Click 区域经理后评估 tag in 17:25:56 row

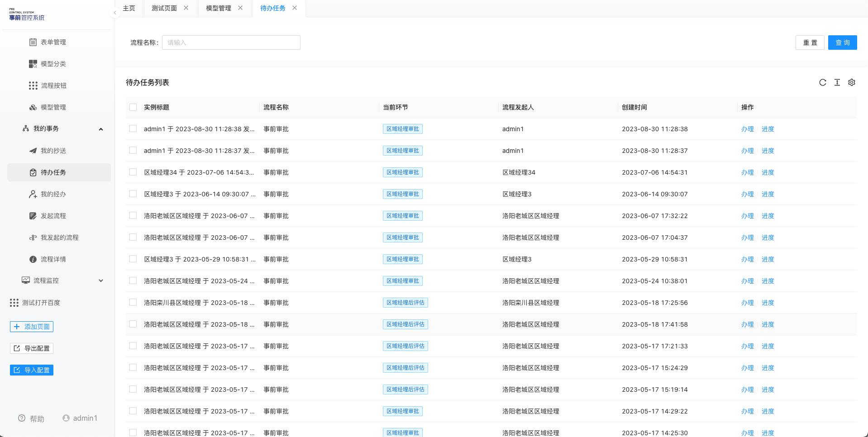pos(405,303)
